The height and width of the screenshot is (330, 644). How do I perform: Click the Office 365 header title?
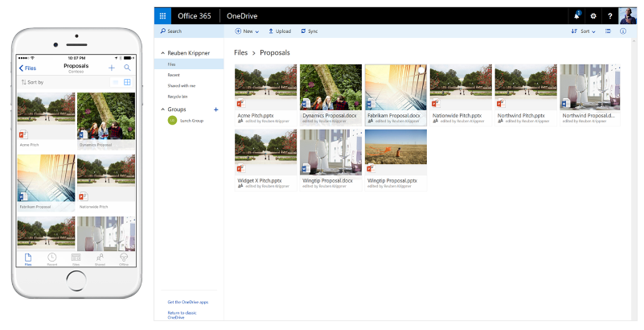pyautogui.click(x=195, y=16)
